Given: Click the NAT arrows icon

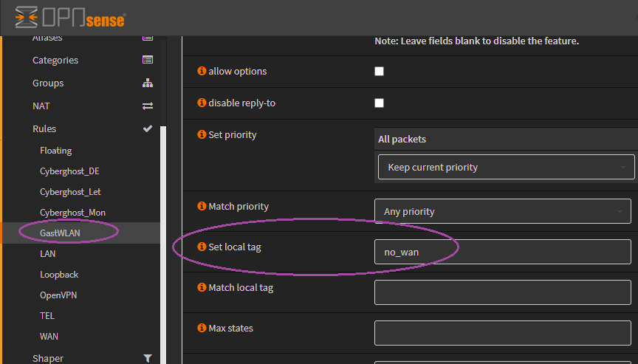Looking at the screenshot, I should tap(148, 106).
